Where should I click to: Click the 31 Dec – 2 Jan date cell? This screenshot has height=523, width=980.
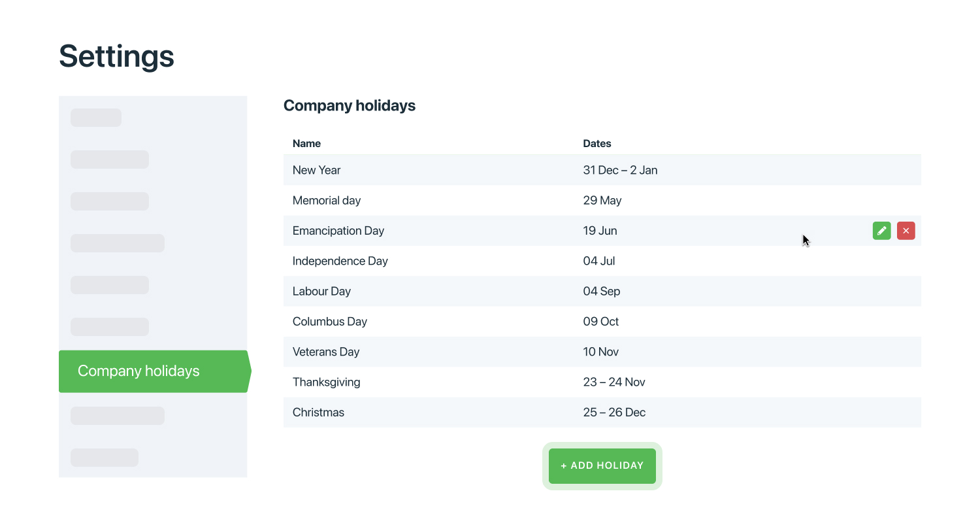620,170
